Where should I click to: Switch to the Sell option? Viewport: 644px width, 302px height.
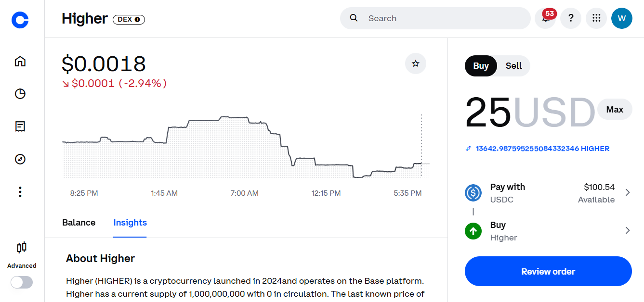[x=513, y=66]
